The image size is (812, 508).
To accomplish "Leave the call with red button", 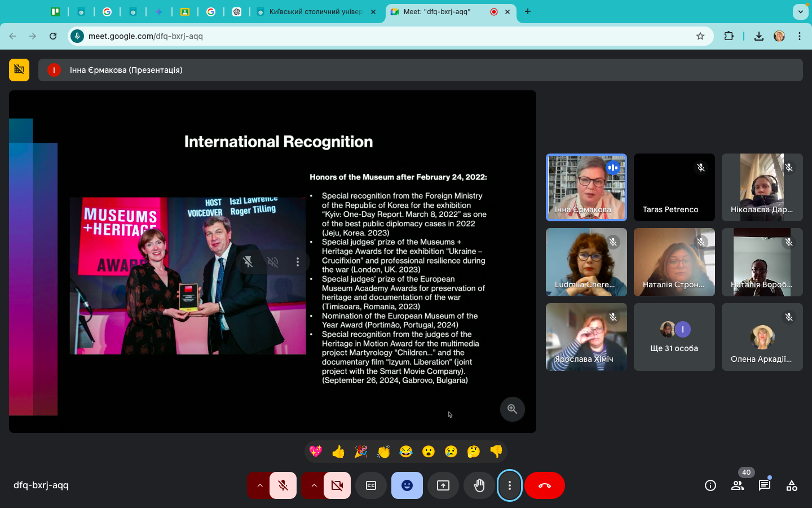I will point(545,485).
